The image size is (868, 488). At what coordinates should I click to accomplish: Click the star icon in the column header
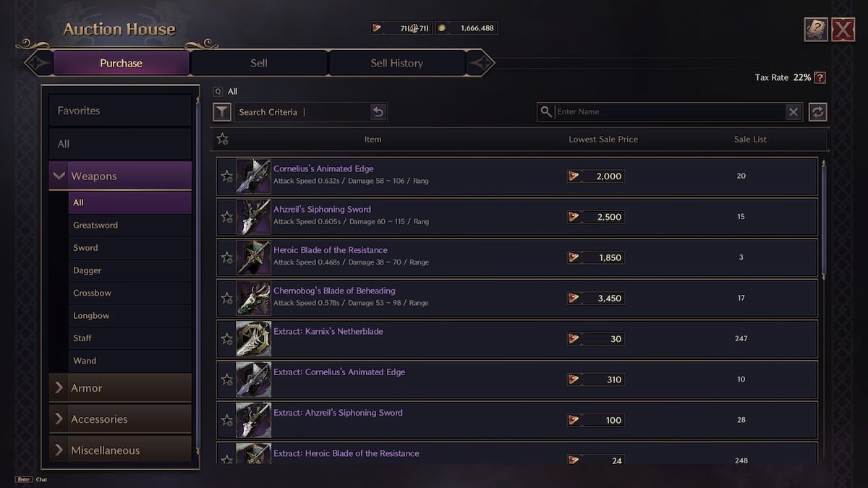[223, 139]
